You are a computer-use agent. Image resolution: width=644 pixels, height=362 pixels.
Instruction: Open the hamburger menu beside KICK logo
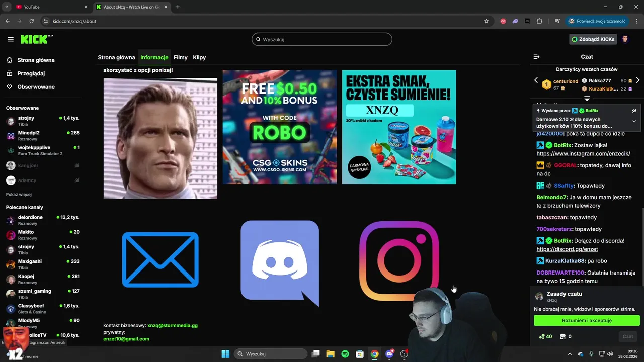point(11,39)
